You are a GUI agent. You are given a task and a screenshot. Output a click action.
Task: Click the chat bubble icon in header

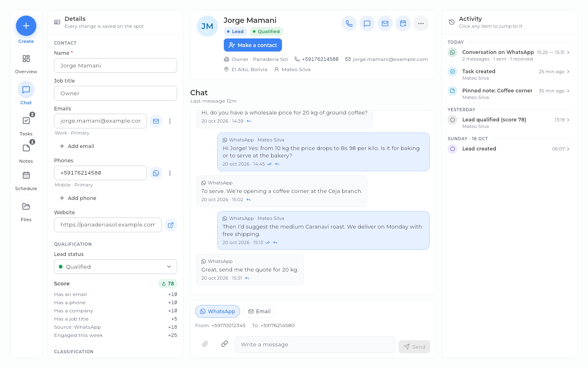point(367,23)
